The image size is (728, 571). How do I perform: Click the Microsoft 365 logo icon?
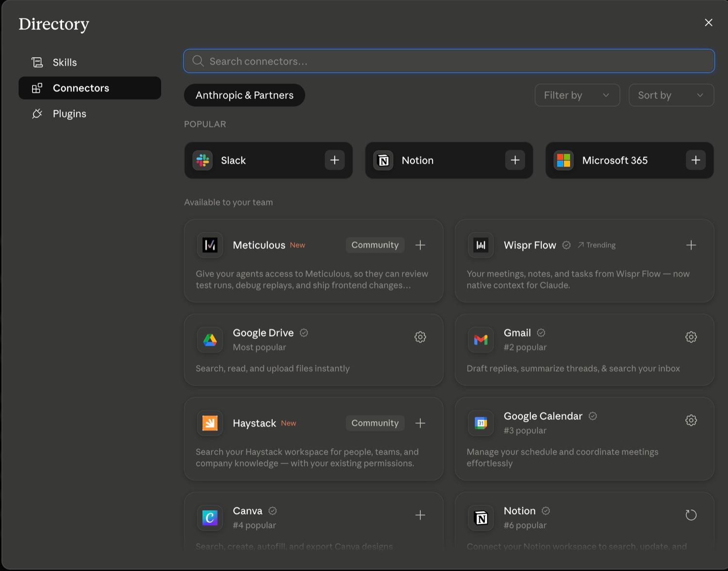563,160
